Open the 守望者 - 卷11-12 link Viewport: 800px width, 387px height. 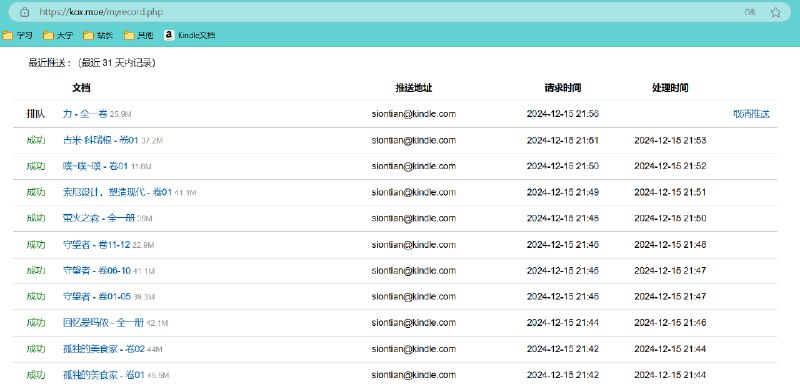coord(96,245)
